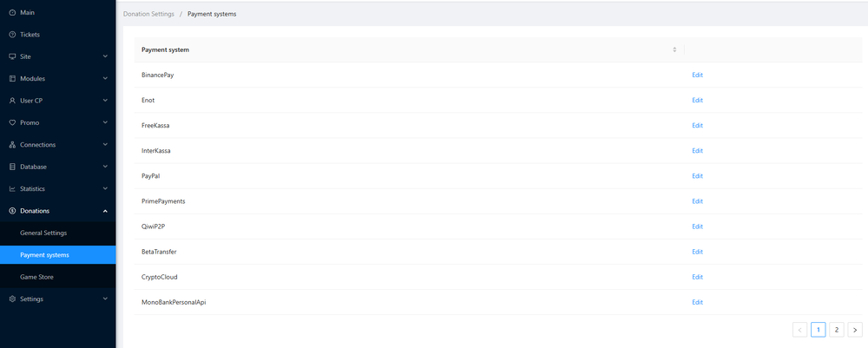Click the Tickets question-mark icon
Viewport: 868px width, 348px height.
12,35
